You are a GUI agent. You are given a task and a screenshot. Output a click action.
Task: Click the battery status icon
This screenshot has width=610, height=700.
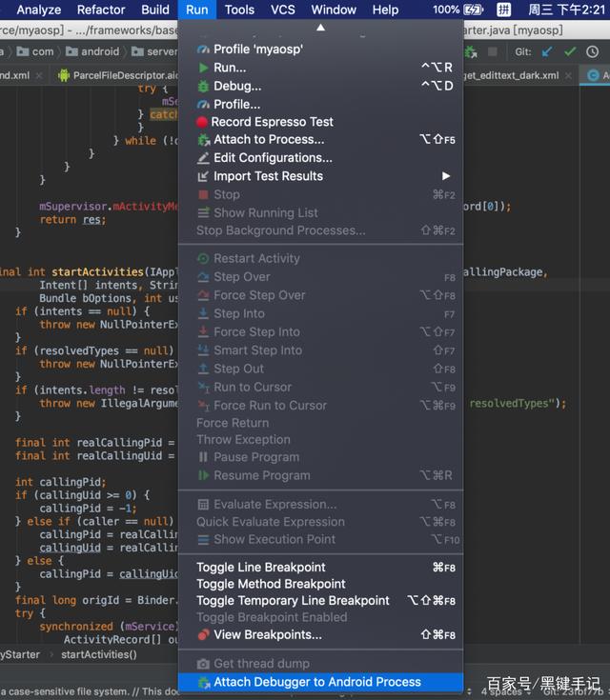click(474, 10)
